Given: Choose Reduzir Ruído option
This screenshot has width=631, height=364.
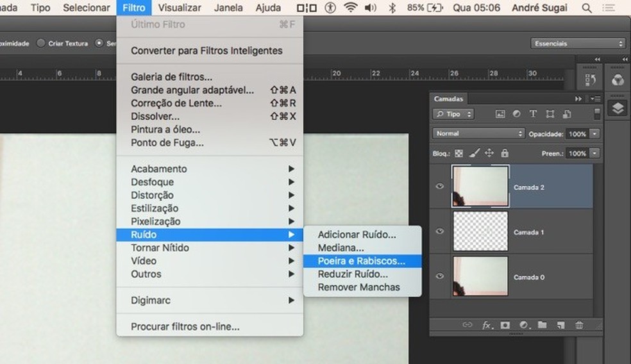Looking at the screenshot, I should pyautogui.click(x=362, y=274).
